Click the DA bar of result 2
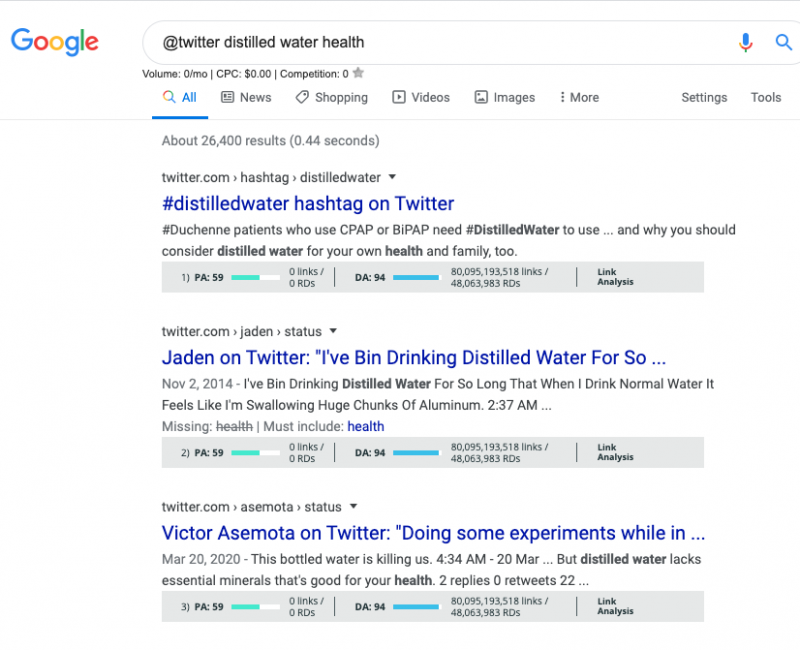The image size is (800, 650). click(x=416, y=453)
